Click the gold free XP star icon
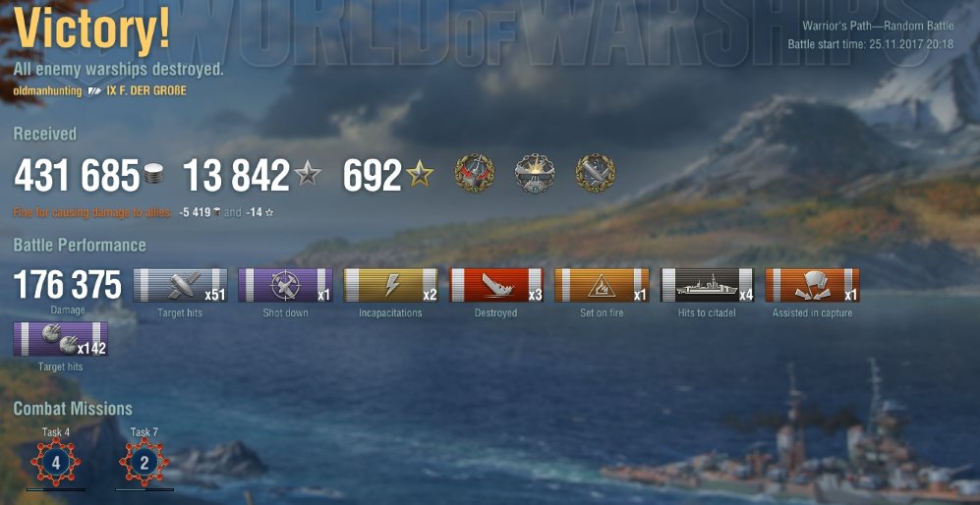This screenshot has height=505, width=980. [x=420, y=174]
